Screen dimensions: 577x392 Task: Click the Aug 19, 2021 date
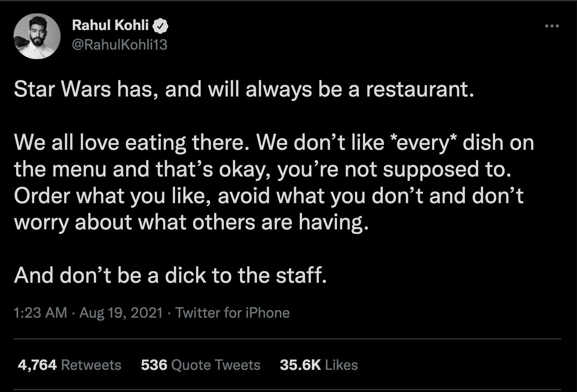coord(121,313)
